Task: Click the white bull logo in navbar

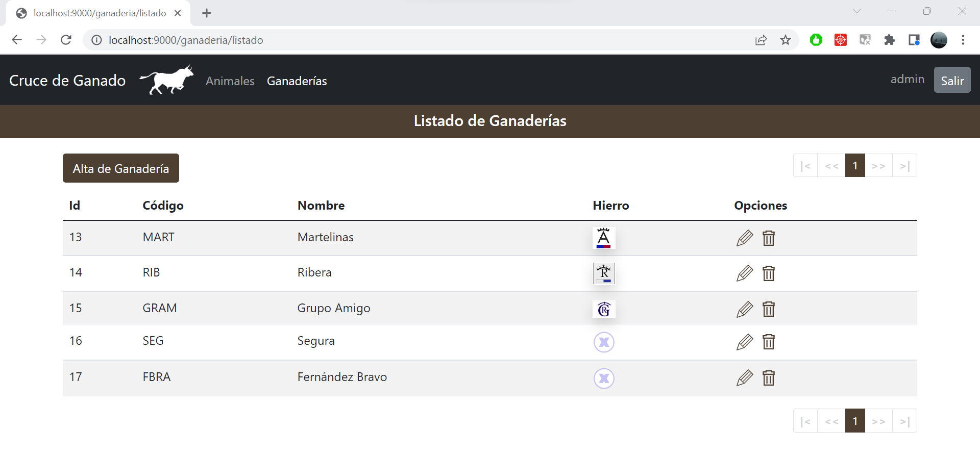Action: [166, 80]
